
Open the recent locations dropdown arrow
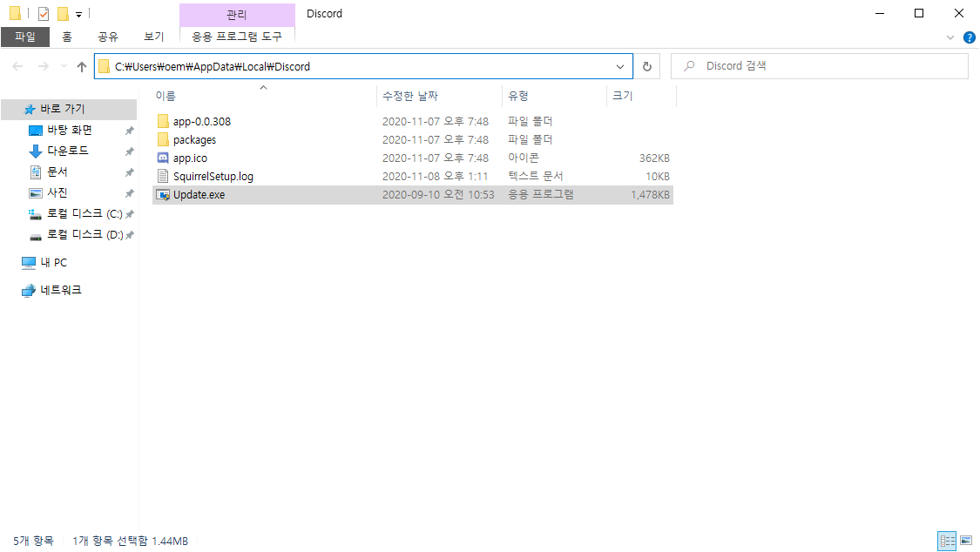tap(64, 66)
